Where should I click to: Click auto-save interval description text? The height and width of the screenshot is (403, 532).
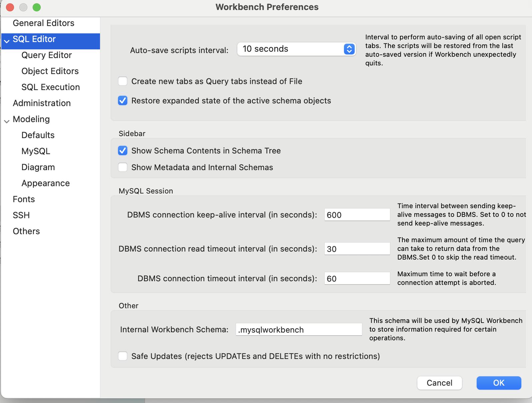coord(443,50)
